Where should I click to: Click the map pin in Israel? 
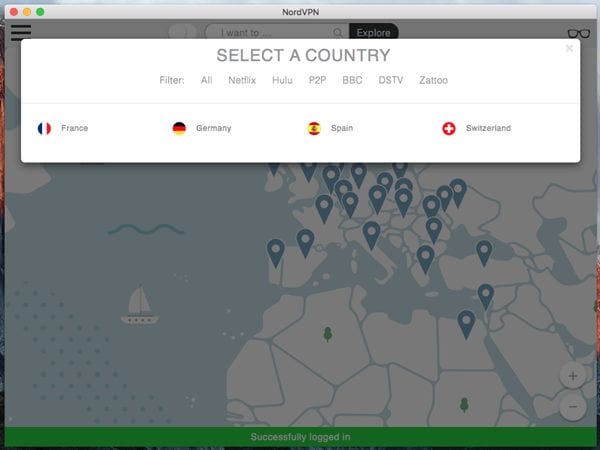tap(486, 296)
